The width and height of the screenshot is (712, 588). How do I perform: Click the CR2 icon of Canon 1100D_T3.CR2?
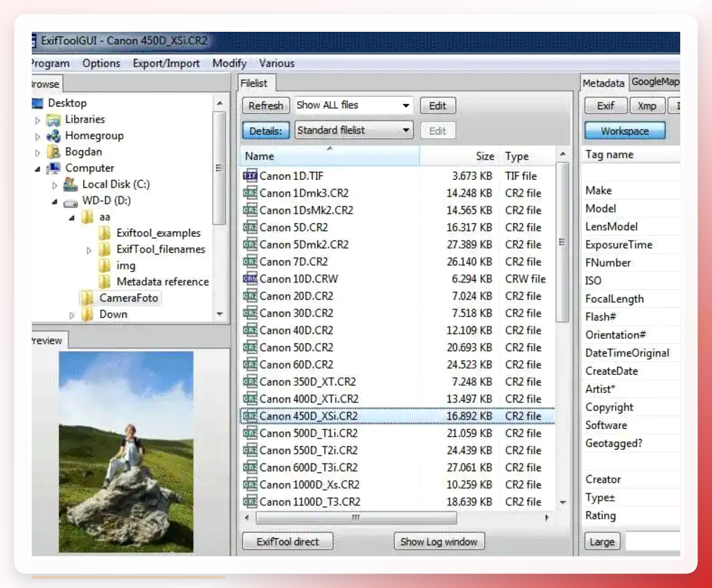point(250,501)
